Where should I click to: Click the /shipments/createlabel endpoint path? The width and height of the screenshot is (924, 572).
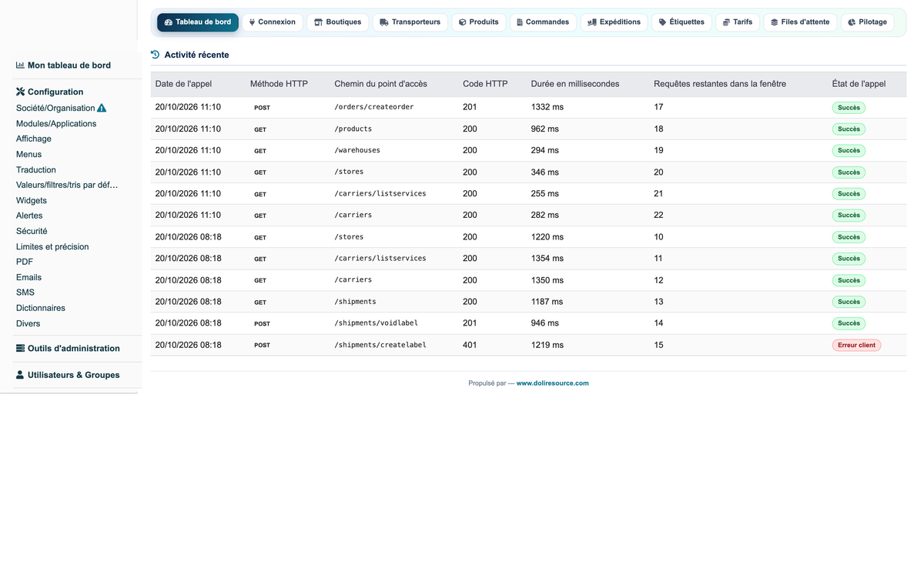click(380, 345)
